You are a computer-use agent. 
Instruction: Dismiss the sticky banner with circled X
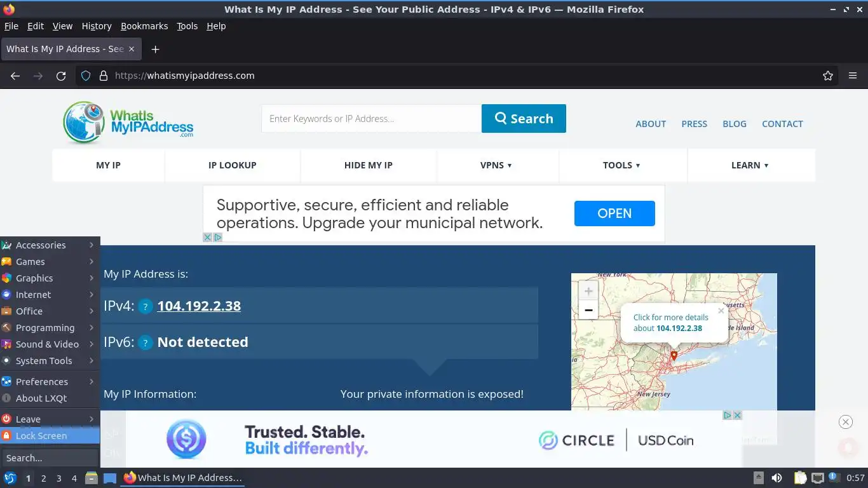pos(845,422)
